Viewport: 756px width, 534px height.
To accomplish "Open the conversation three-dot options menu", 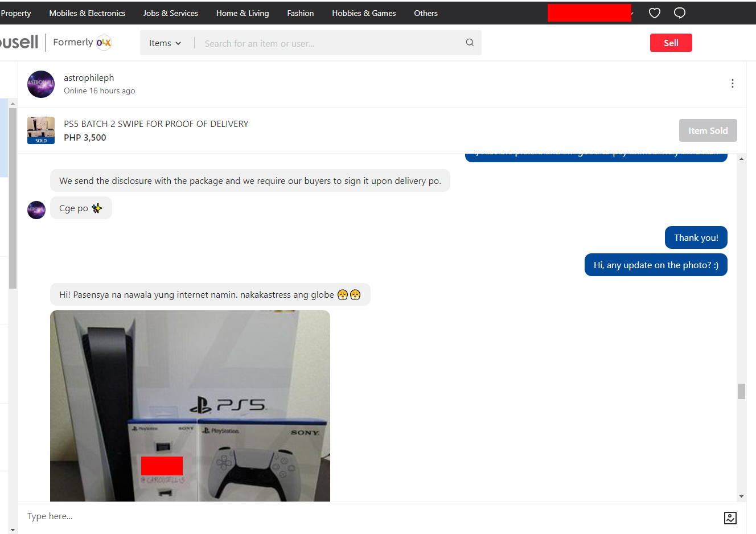I will 733,84.
